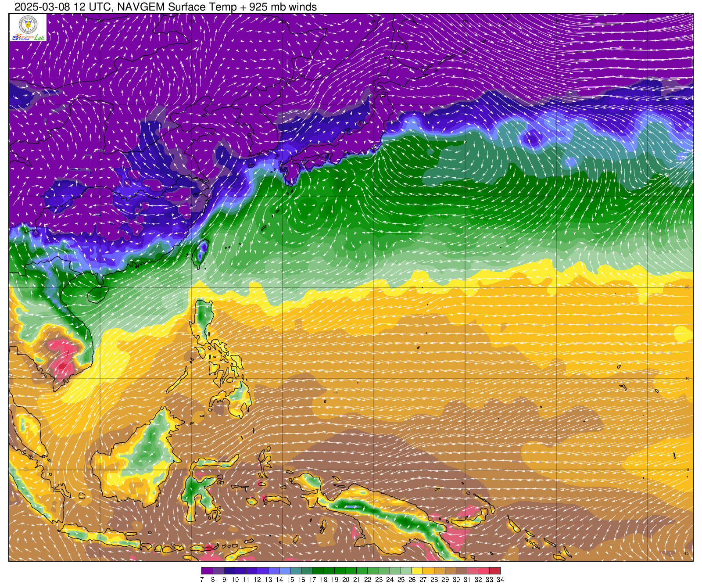Pick the swatch between 16 and 17

tap(307, 571)
